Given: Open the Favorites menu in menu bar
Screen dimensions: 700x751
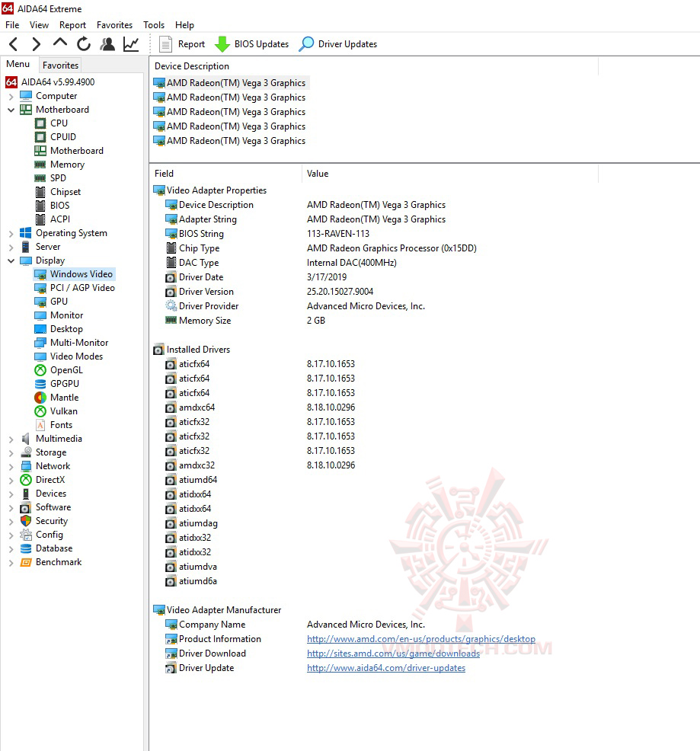Looking at the screenshot, I should click(114, 25).
